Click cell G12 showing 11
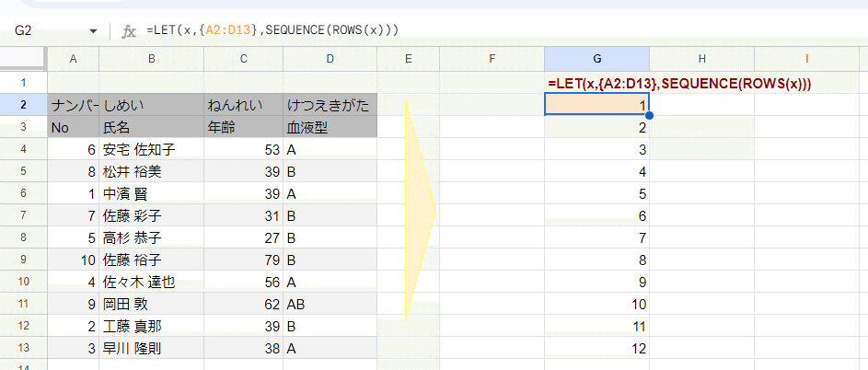Viewport: 868px width, 370px height. [596, 326]
